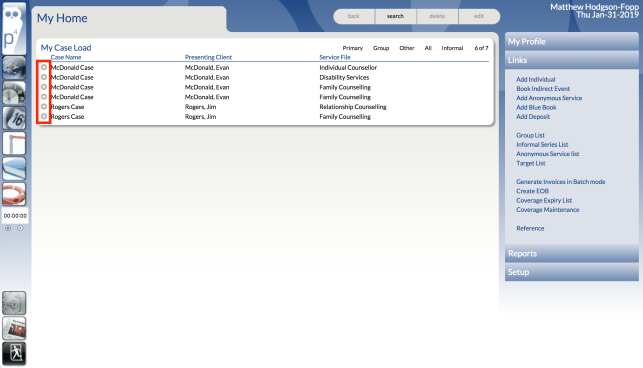The width and height of the screenshot is (643, 368).
Task: Open the blue book sidebar icon
Action: [x=14, y=169]
